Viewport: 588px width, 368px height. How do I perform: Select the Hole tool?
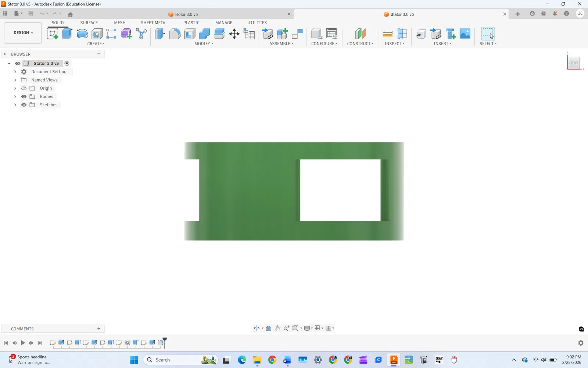[97, 34]
